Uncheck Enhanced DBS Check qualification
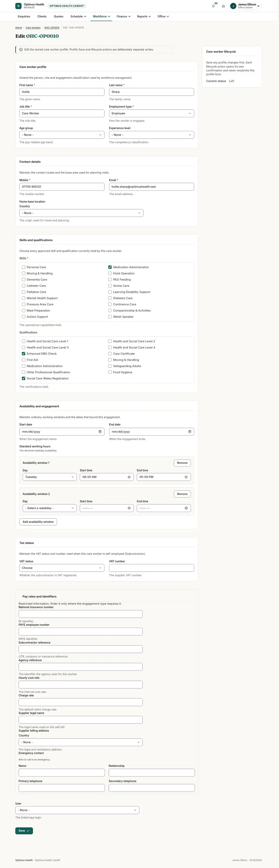279x868 pixels. click(24, 354)
